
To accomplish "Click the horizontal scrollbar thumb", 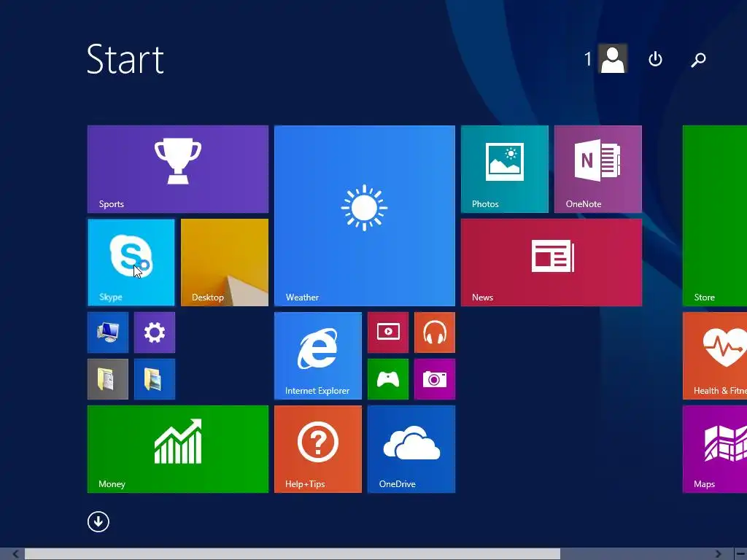I will click(x=293, y=554).
